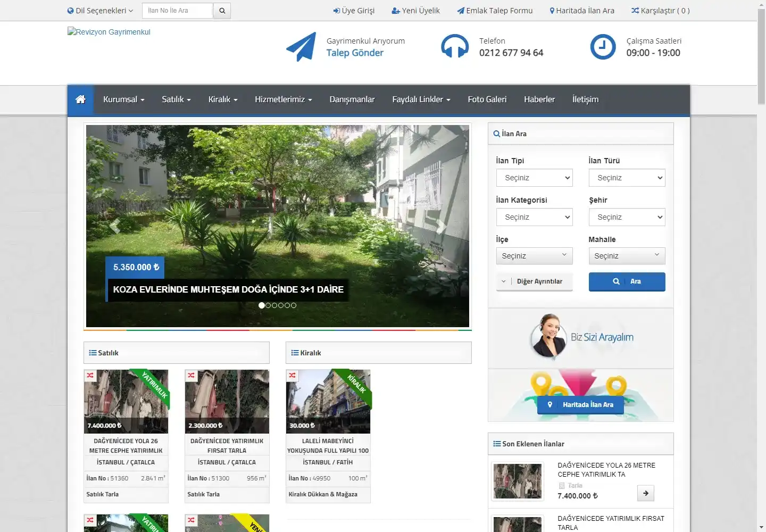
Task: Click İlan No : 51360 text
Action: coord(107,478)
